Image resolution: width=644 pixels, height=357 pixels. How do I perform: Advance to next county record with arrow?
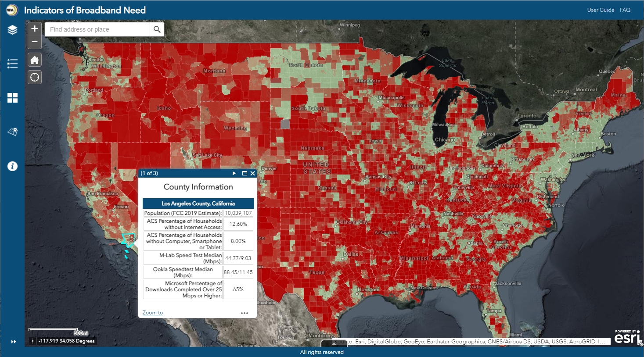234,173
